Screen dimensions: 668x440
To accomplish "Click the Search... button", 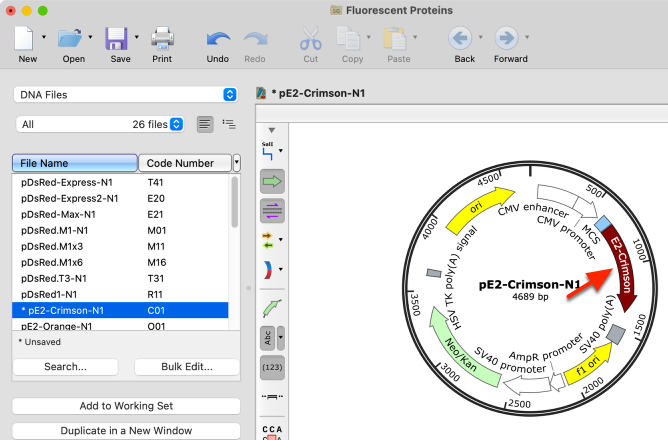I will point(66,367).
